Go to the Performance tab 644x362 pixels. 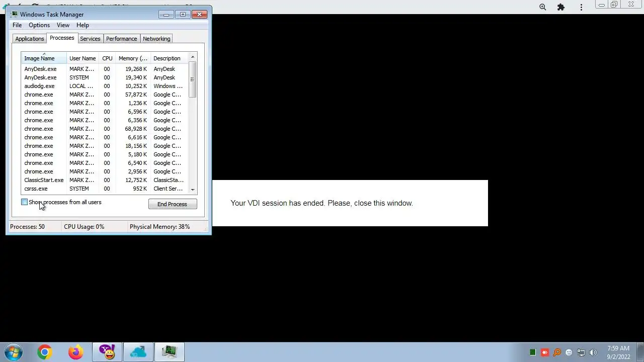tap(121, 39)
